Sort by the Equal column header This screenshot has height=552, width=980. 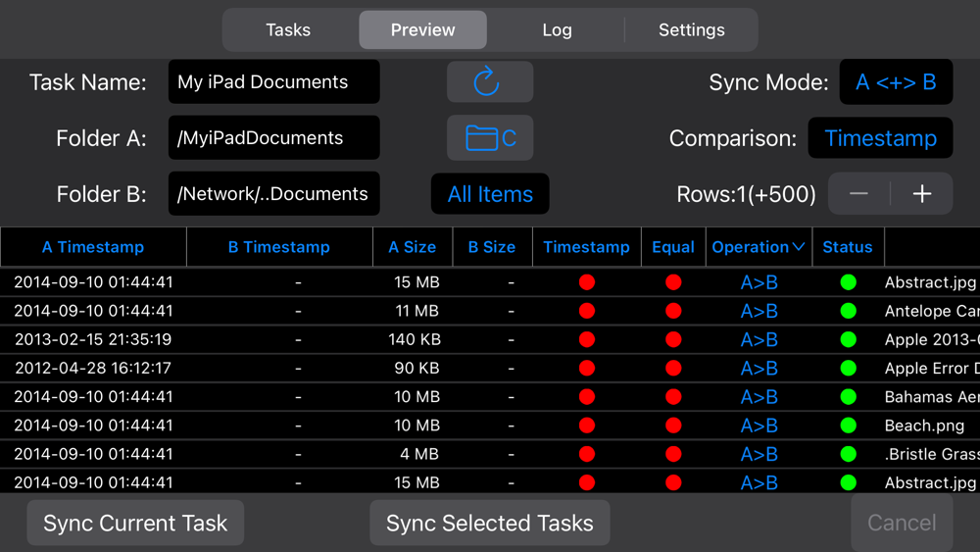pyautogui.click(x=673, y=247)
